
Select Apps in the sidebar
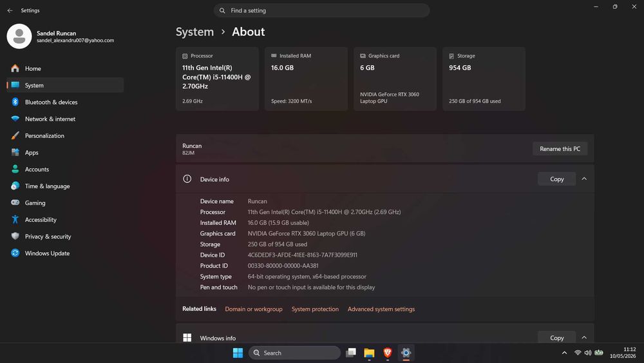pyautogui.click(x=65, y=153)
